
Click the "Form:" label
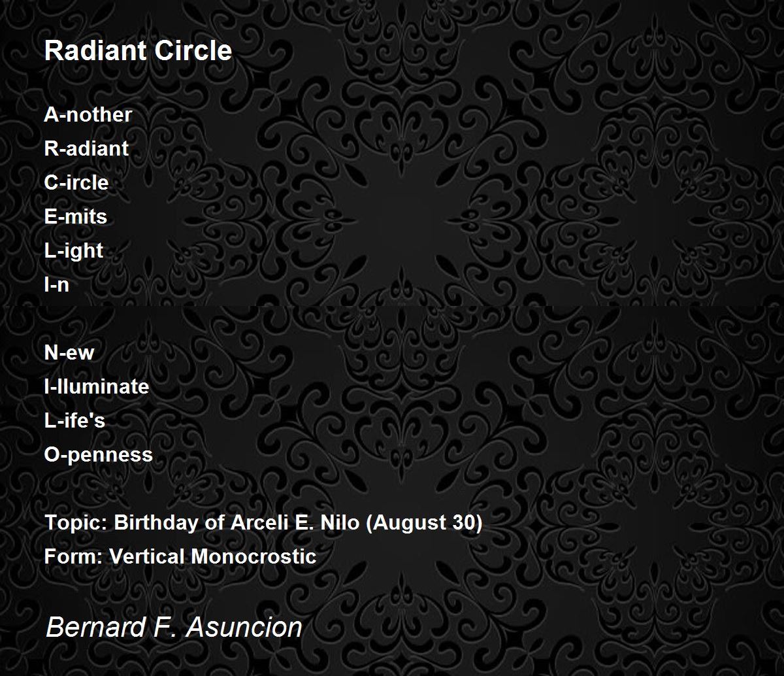74,556
